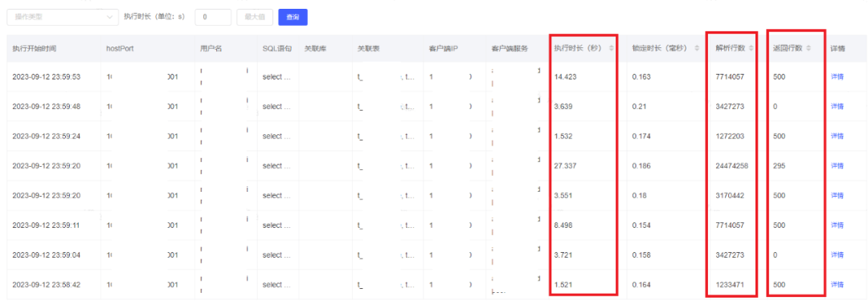
Task: Open 详情 for the row with duration 3.551
Action: [837, 195]
